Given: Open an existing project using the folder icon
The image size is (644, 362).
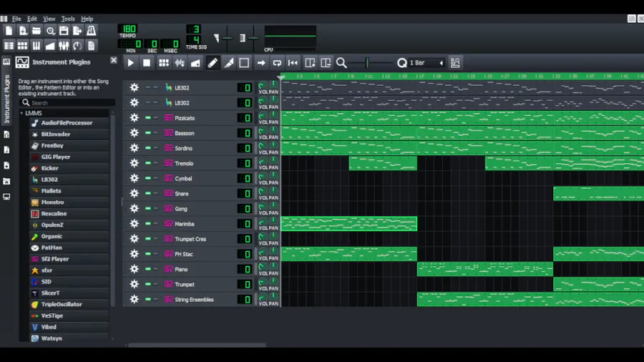Looking at the screenshot, I should tap(36, 31).
